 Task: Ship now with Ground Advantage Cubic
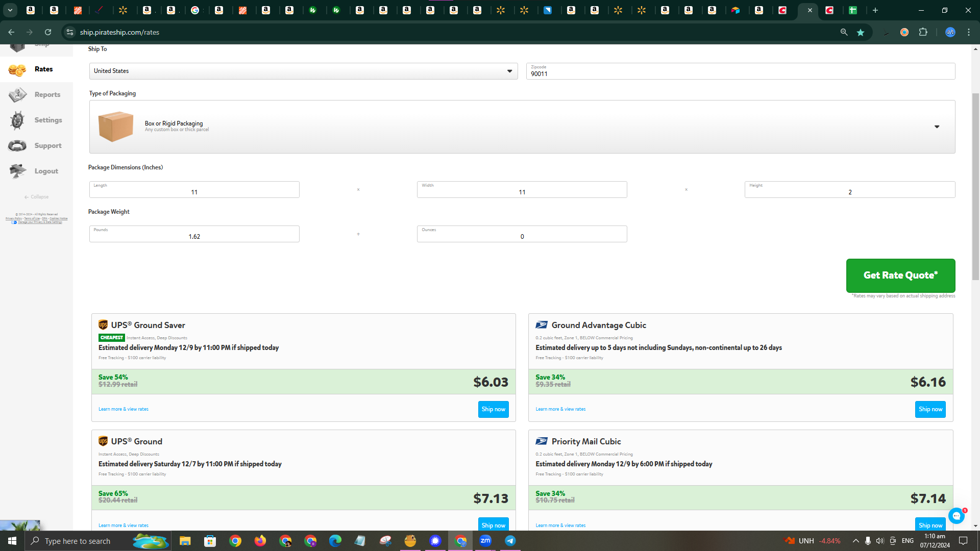click(x=930, y=409)
